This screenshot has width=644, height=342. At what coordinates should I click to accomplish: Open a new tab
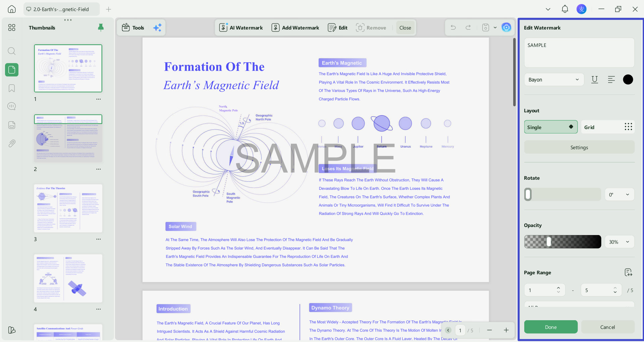(108, 9)
